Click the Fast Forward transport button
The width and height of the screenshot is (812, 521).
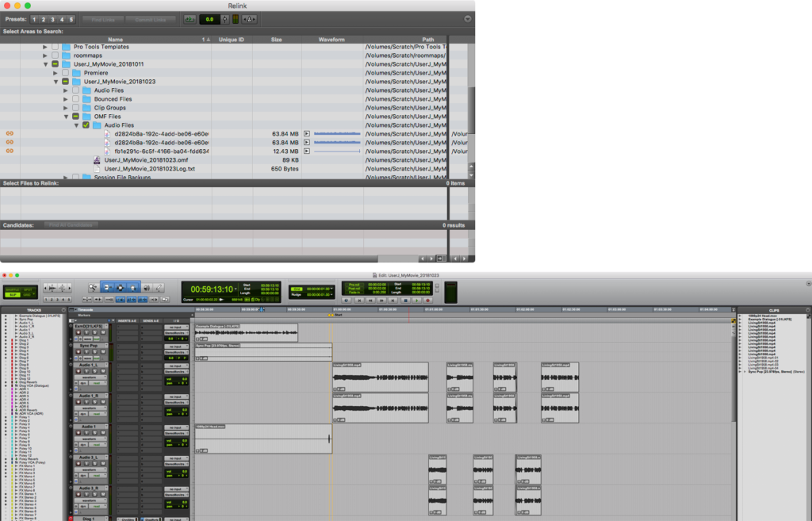point(381,301)
